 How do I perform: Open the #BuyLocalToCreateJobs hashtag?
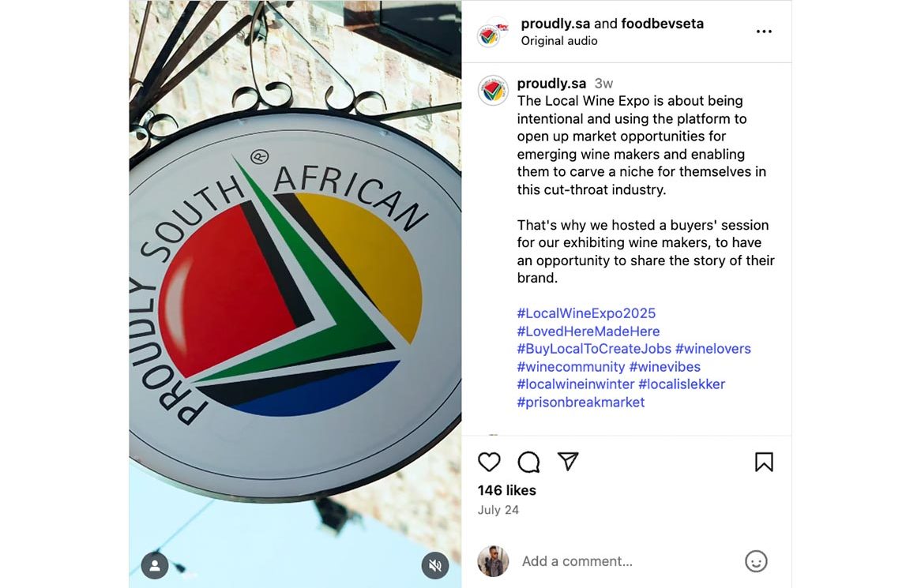(594, 349)
